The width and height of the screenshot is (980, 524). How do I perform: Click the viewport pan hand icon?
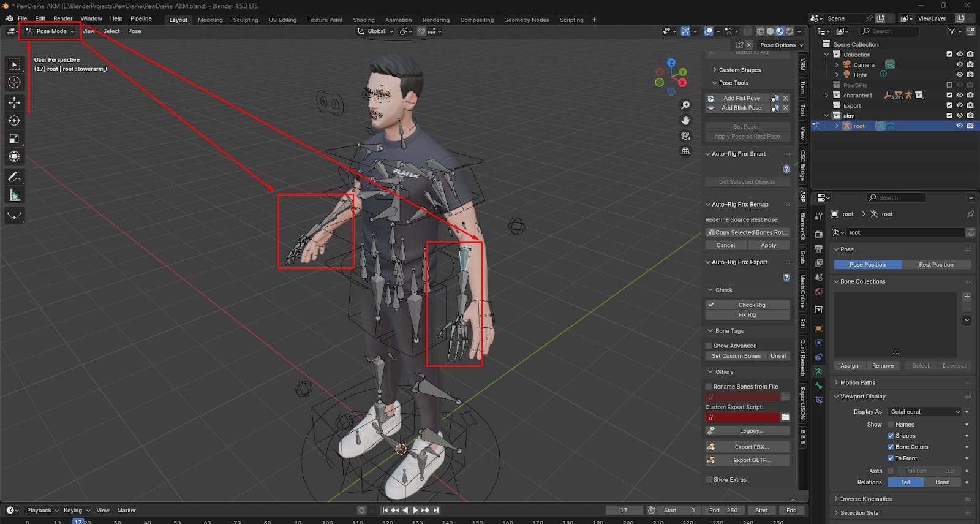pos(685,120)
